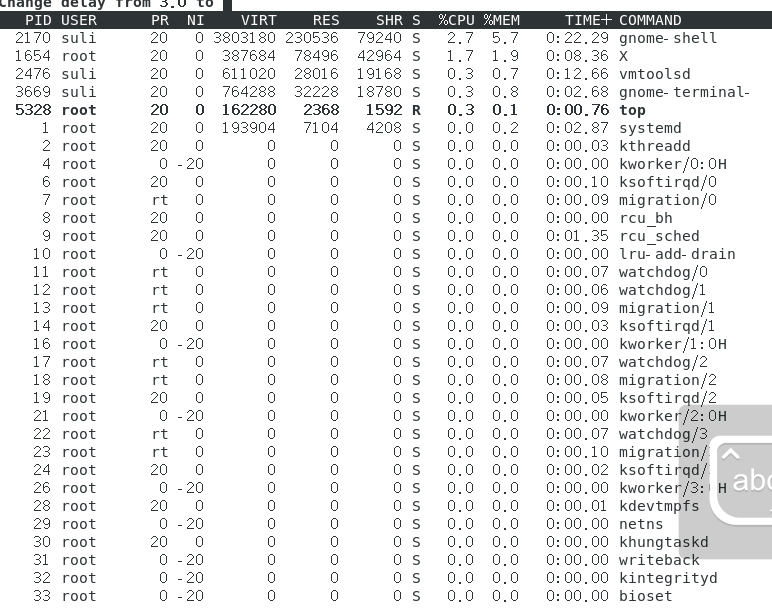Select PID 2476 in the list
This screenshot has height=610, width=772.
click(x=33, y=74)
